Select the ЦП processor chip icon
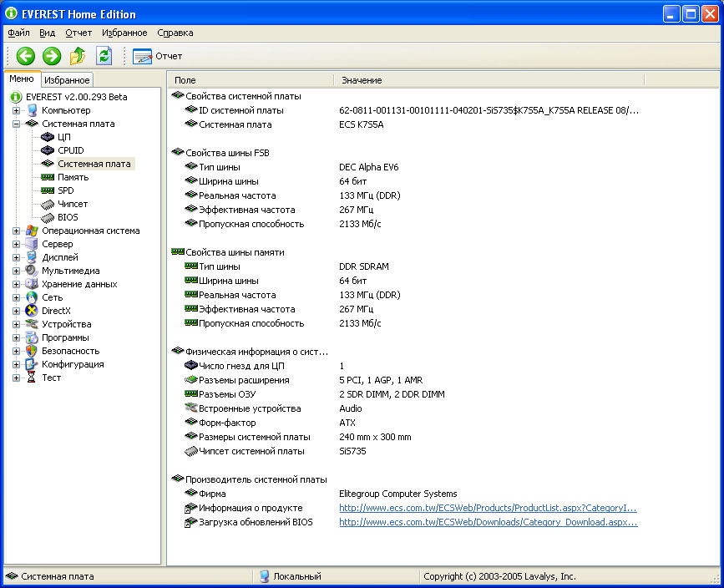Viewport: 724px width, 588px height. pyautogui.click(x=47, y=137)
